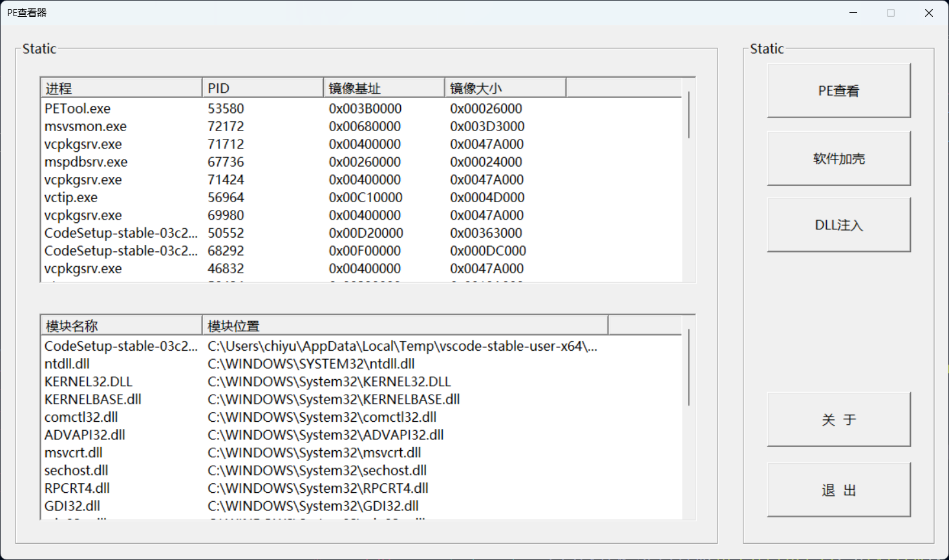Screen dimensions: 949x560
Task: Click the 退出 exit button
Action: (x=838, y=490)
